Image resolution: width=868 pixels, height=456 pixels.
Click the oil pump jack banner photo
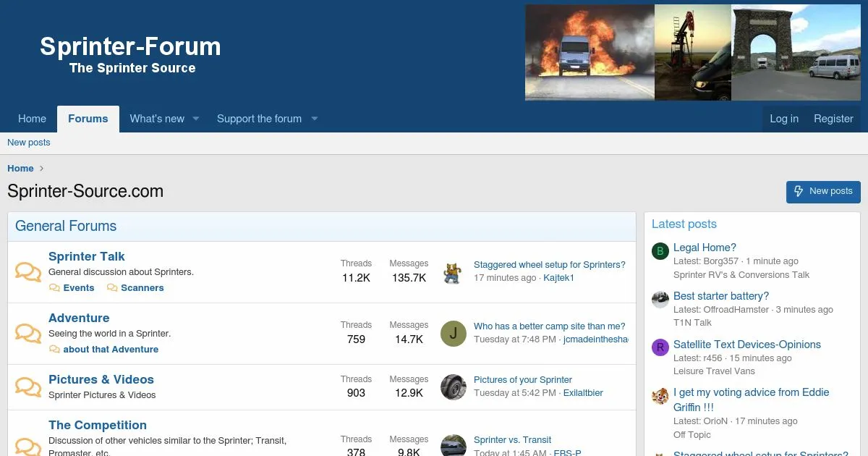click(x=693, y=53)
